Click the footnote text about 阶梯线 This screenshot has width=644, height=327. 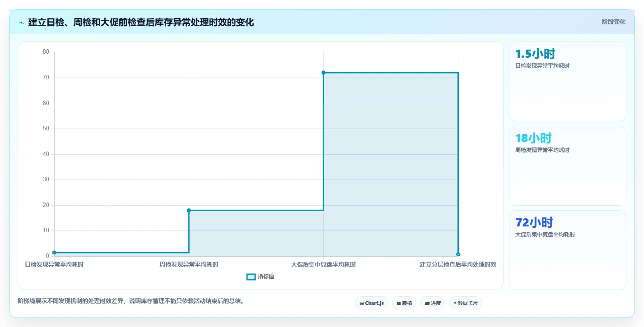tap(131, 301)
